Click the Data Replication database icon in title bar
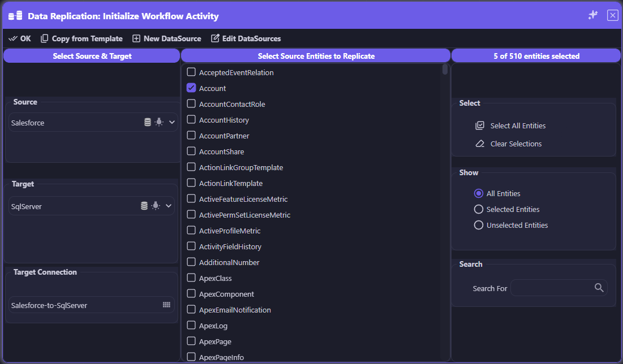Screen dimensions: 623x364 coord(15,16)
